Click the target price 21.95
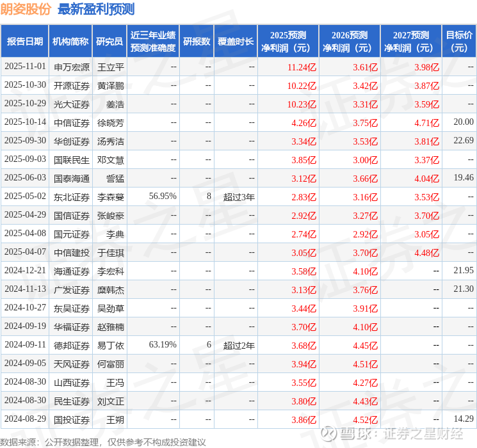This screenshot has width=477, height=448. 464,270
